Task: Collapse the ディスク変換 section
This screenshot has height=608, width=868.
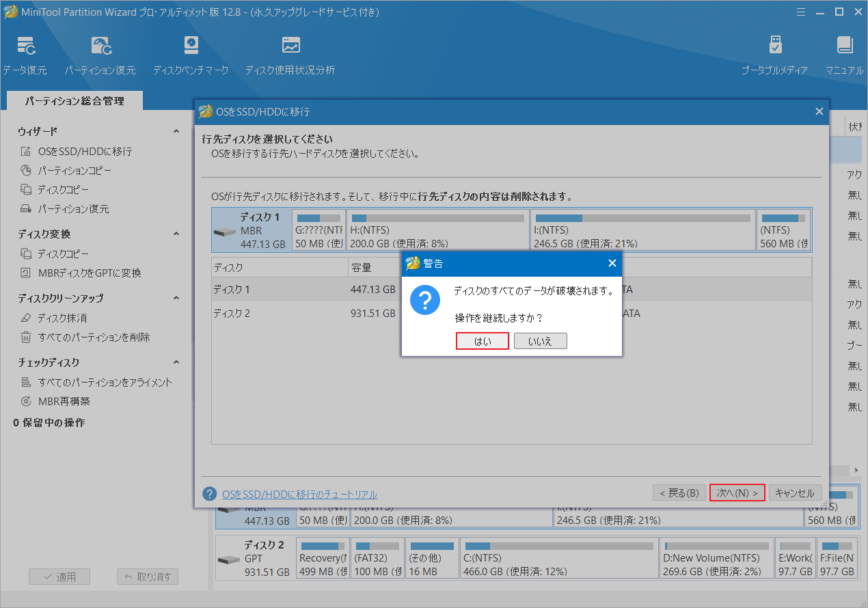Action: coord(176,234)
